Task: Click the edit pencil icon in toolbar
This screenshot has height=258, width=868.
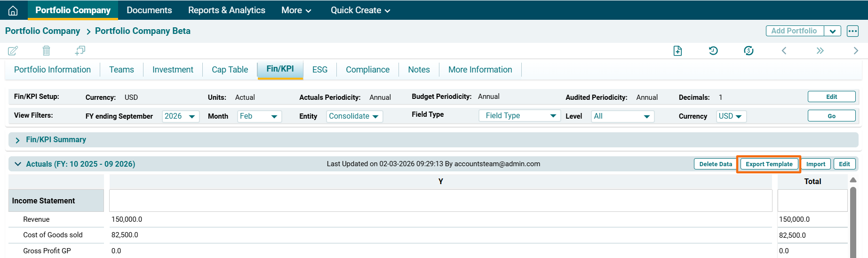Action: click(13, 50)
